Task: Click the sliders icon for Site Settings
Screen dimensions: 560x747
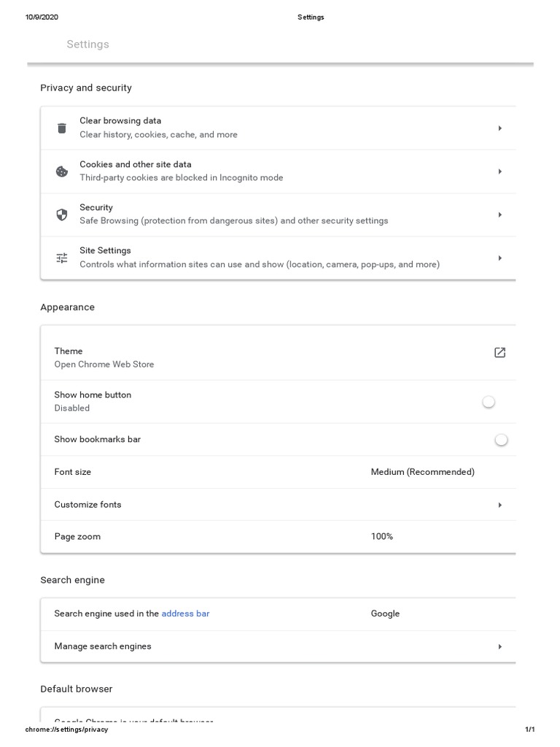Action: pos(62,258)
